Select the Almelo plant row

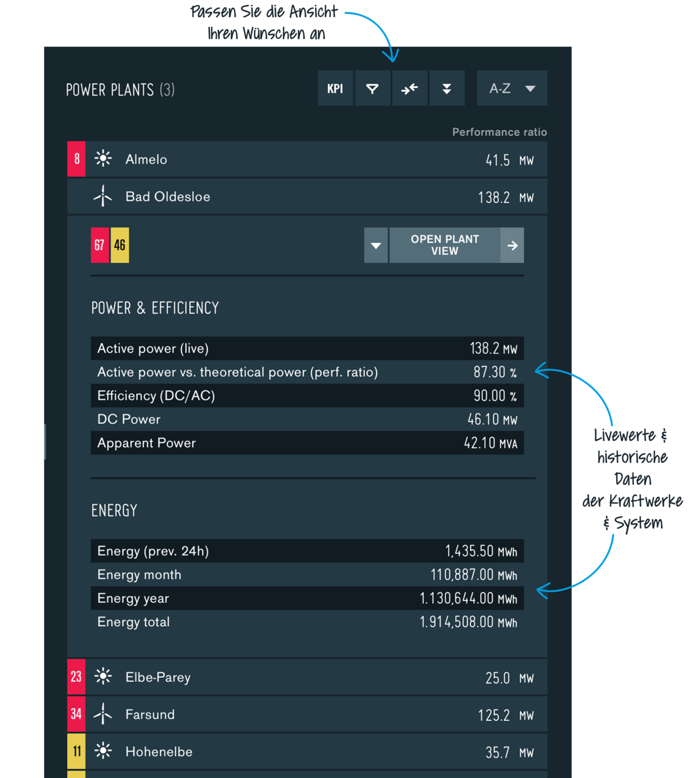pyautogui.click(x=307, y=159)
